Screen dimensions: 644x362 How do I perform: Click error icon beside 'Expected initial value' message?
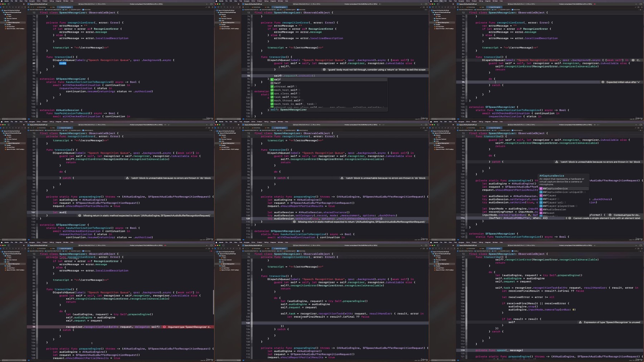(x=603, y=82)
